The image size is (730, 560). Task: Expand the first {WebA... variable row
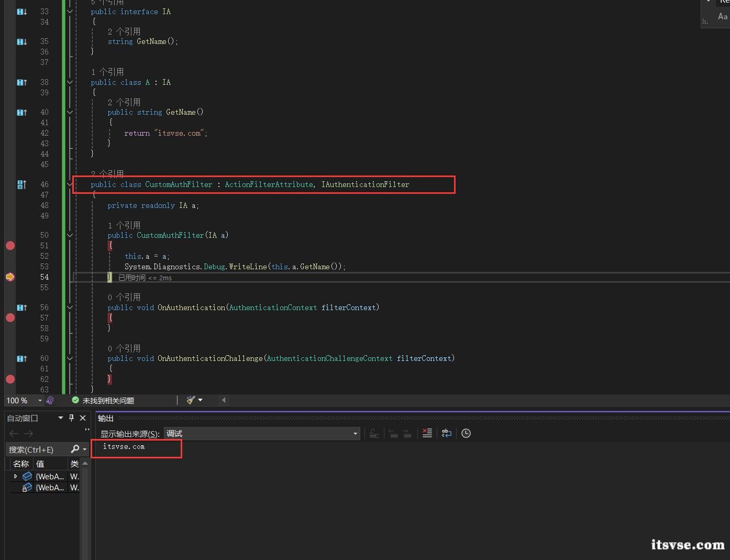[15, 476]
